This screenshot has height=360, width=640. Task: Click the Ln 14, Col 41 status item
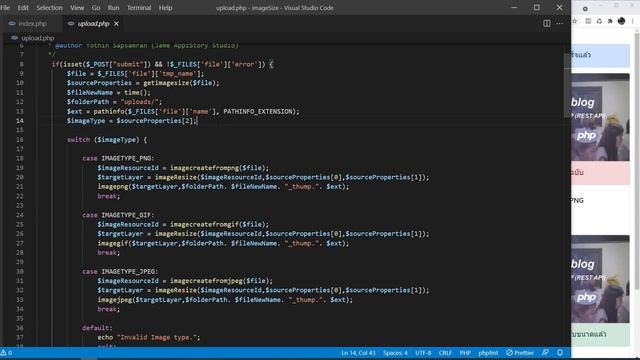pos(358,353)
